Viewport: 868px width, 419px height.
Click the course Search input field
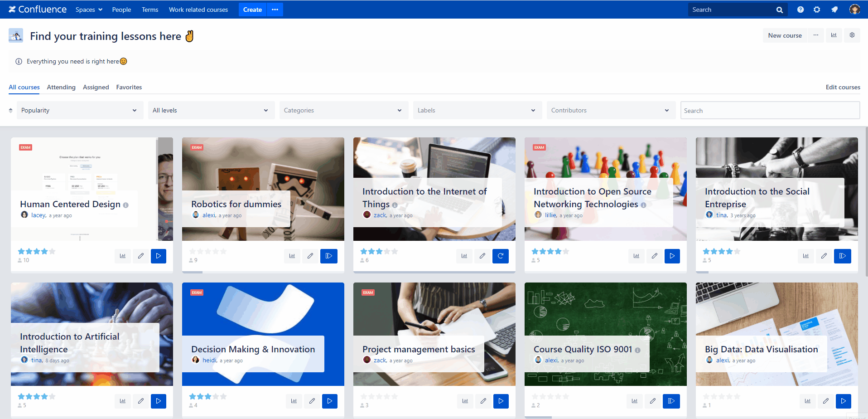[x=770, y=110]
